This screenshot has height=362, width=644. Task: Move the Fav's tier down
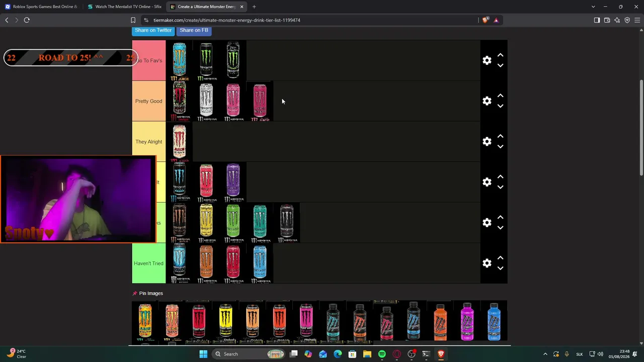(x=500, y=65)
